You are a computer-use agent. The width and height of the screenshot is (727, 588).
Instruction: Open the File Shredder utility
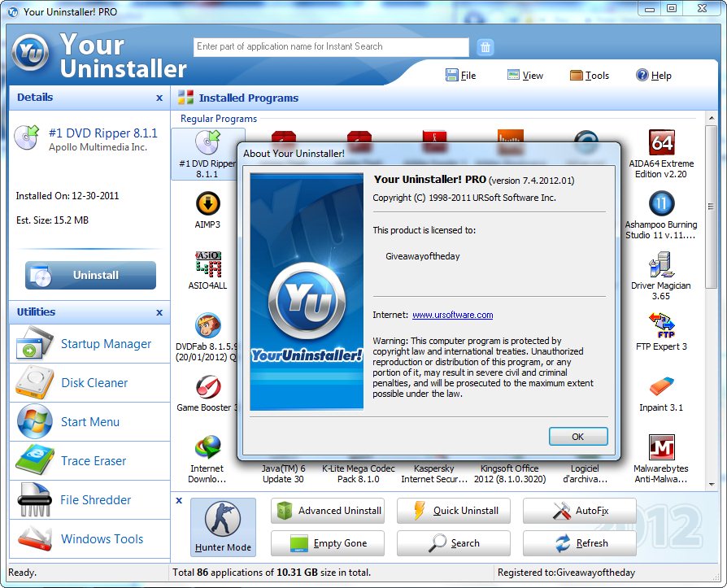pos(90,499)
